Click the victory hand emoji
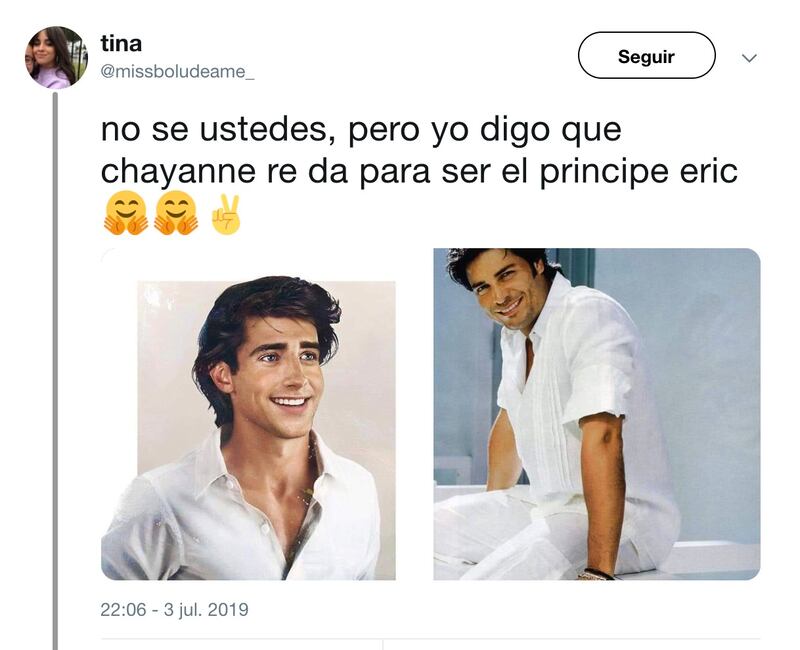The height and width of the screenshot is (650, 800). coord(226,214)
